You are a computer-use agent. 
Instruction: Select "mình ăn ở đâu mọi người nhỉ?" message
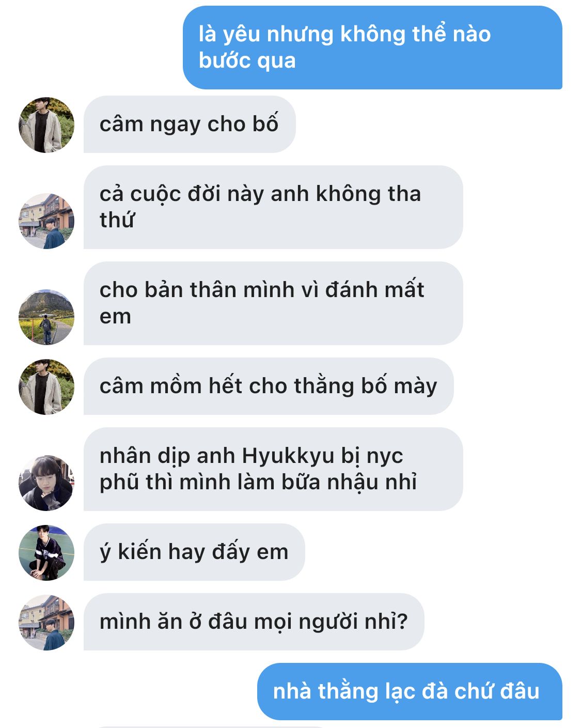(x=254, y=622)
